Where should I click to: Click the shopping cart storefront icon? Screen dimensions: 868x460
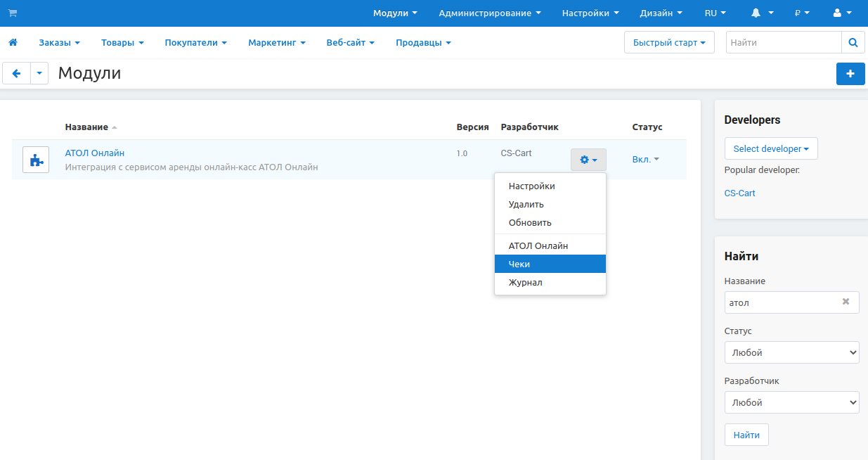click(x=13, y=13)
